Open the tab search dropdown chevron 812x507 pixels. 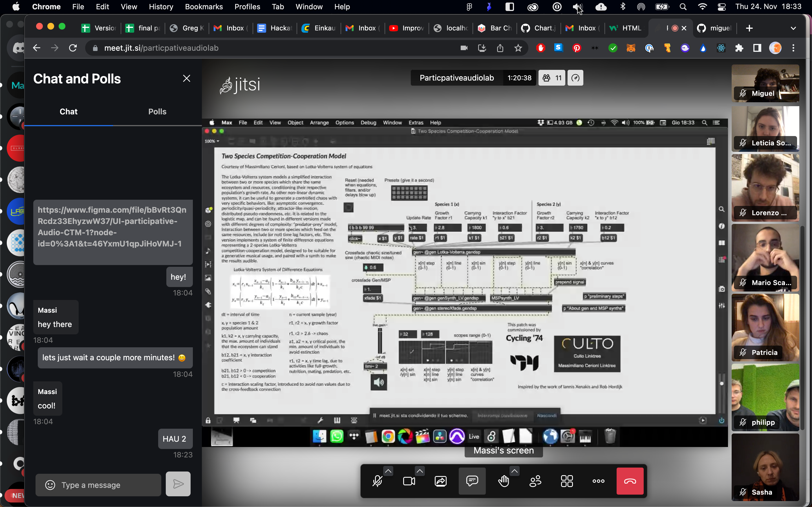pyautogui.click(x=793, y=28)
